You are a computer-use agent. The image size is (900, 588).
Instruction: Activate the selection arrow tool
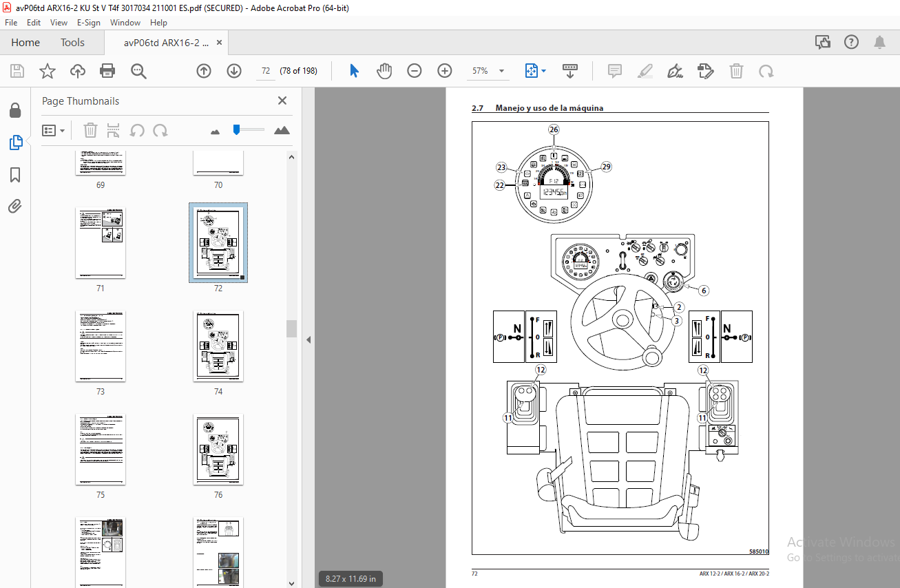point(354,71)
